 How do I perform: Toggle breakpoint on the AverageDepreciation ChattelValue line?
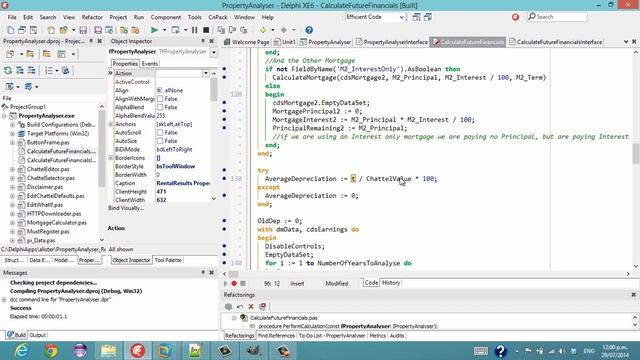(224, 178)
